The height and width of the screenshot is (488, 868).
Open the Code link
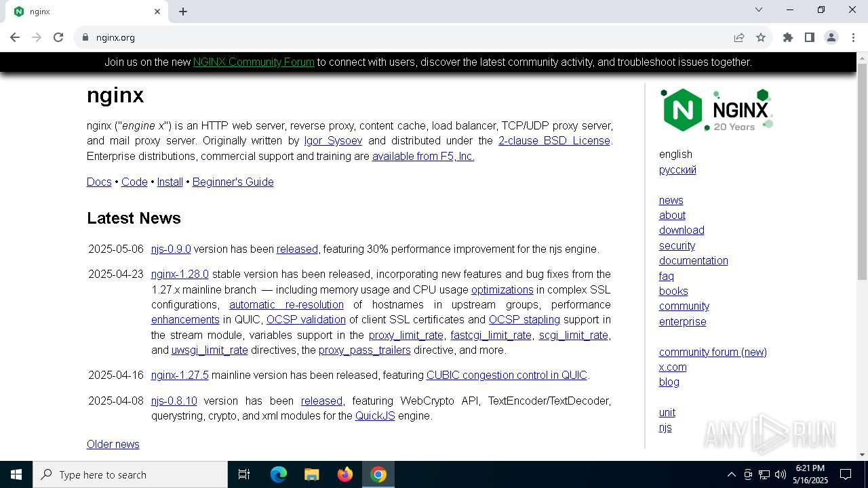click(134, 182)
